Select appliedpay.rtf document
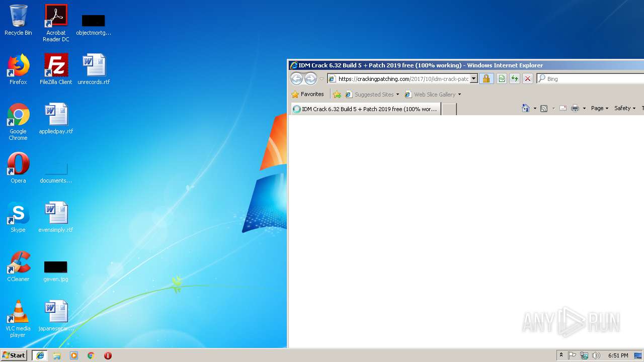The image size is (644, 362). click(x=56, y=119)
